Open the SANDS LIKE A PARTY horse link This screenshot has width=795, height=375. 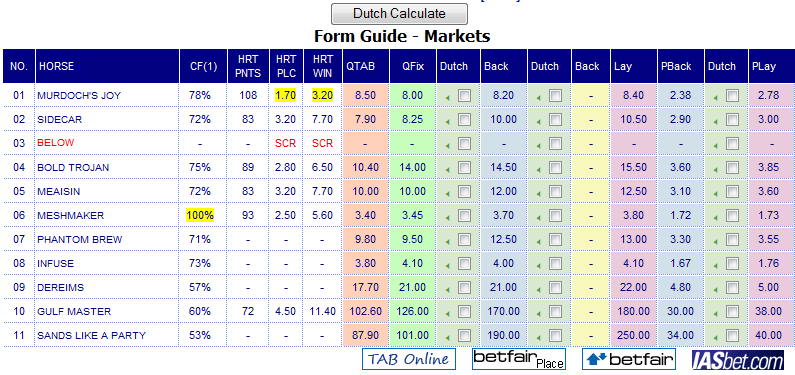(91, 335)
